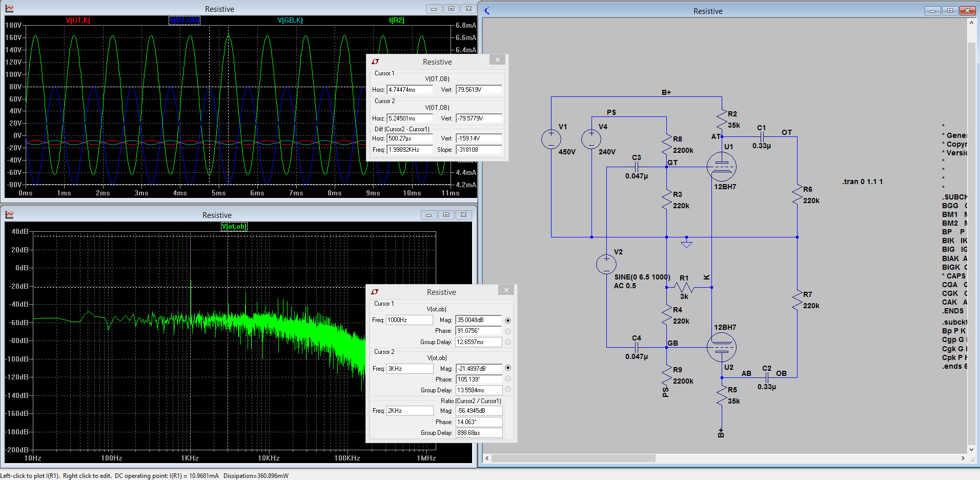Click the schematic window's title bar icon

[x=487, y=11]
